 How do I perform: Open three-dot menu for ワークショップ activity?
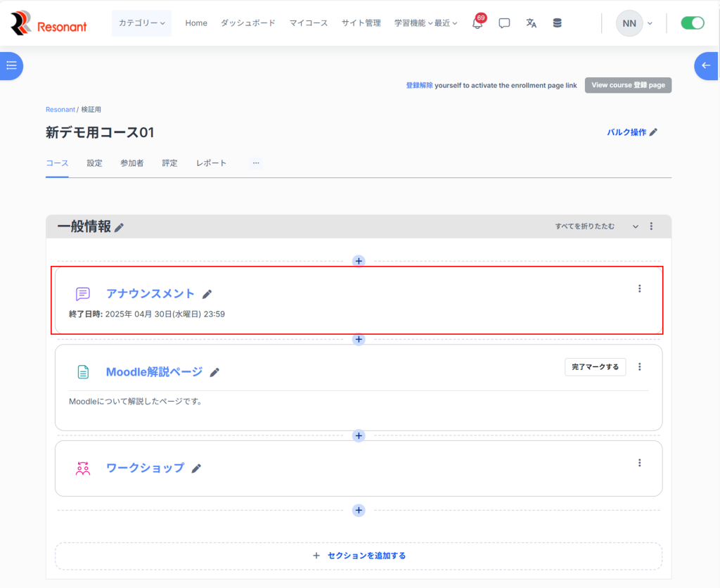coord(639,463)
